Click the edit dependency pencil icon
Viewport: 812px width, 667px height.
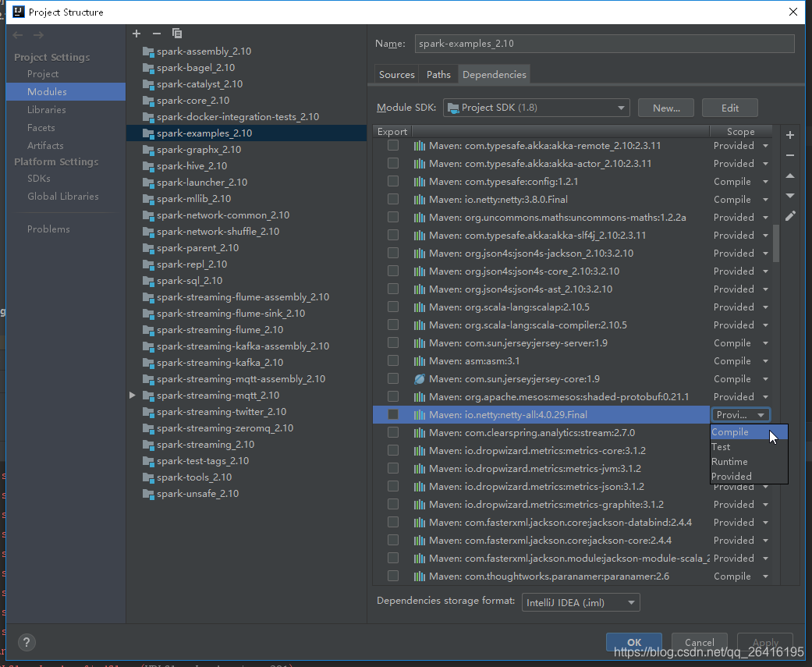tap(789, 216)
